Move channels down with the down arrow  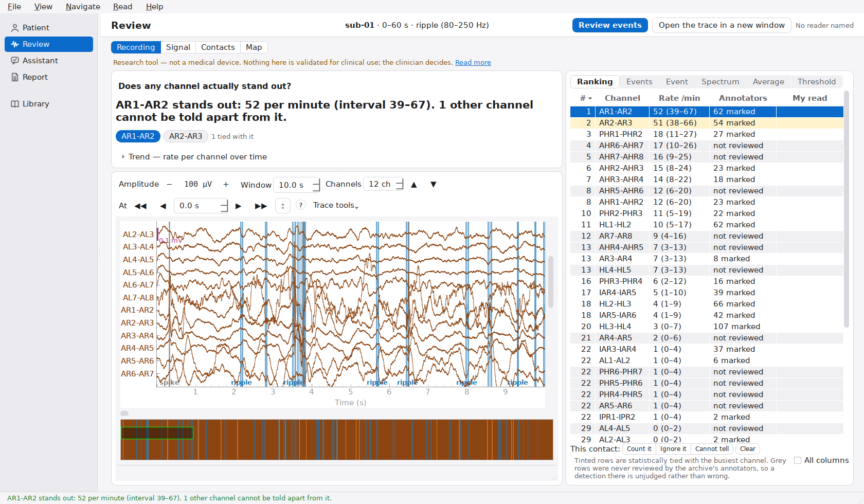[x=434, y=185]
